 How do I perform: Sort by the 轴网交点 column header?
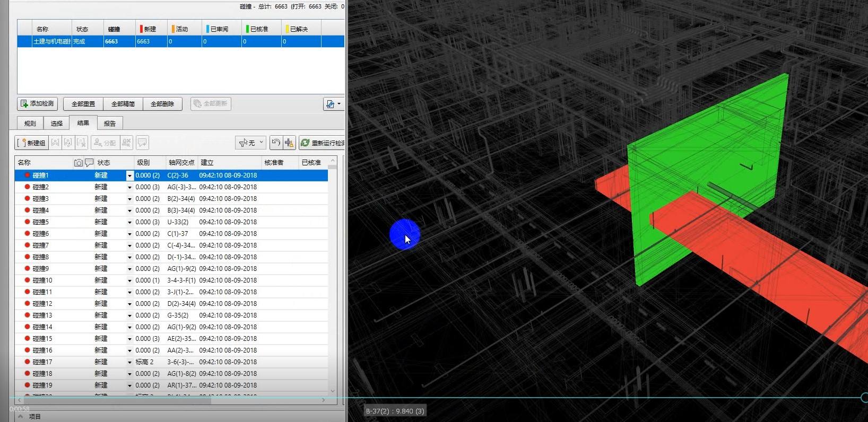[181, 163]
